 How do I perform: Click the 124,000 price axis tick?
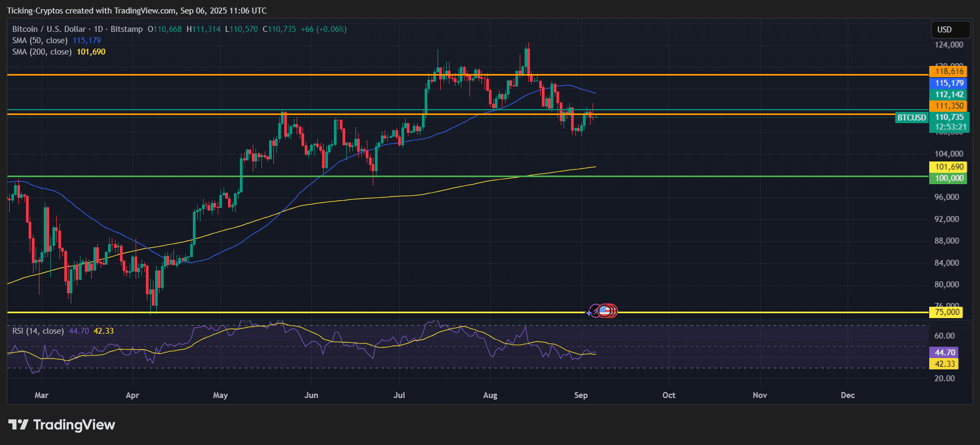(x=949, y=45)
